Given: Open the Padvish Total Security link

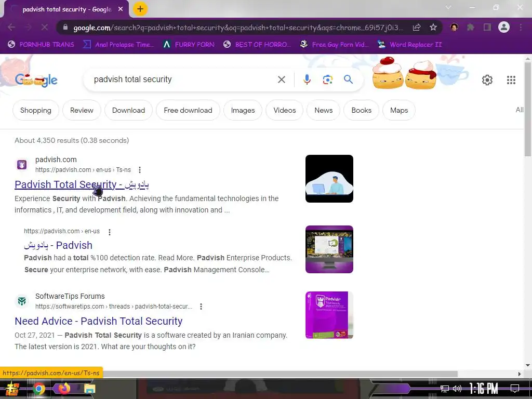Looking at the screenshot, I should point(82,184).
